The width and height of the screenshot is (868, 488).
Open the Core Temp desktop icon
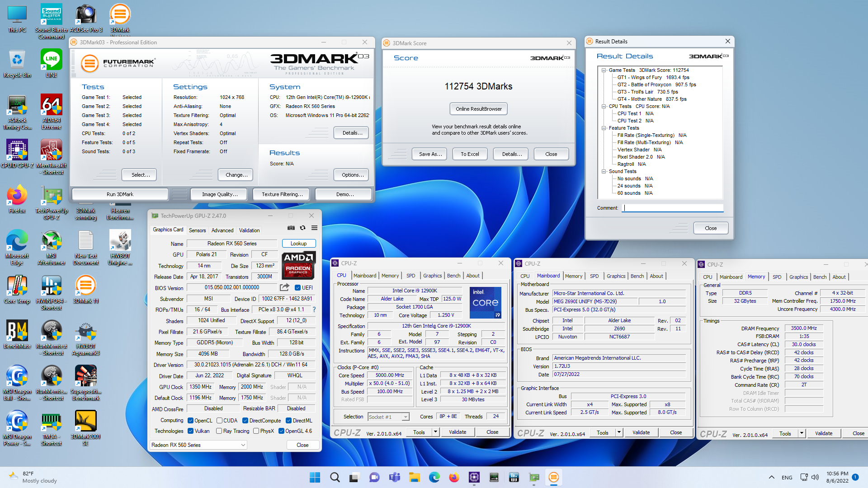[x=17, y=289]
